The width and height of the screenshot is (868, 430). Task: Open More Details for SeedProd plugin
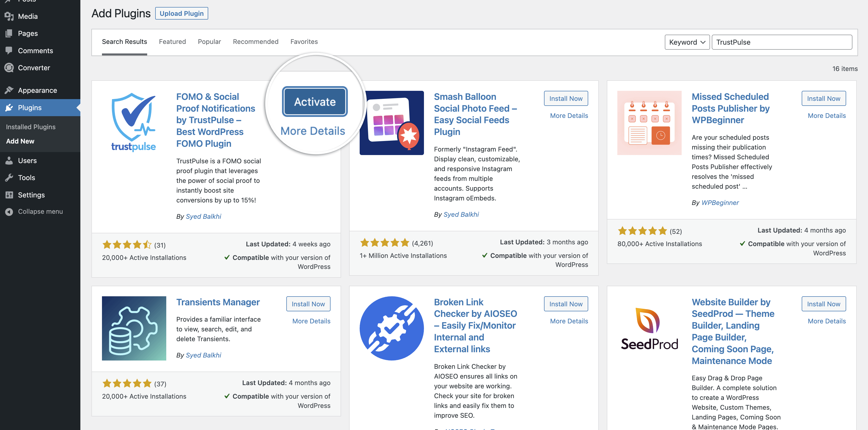(x=827, y=321)
